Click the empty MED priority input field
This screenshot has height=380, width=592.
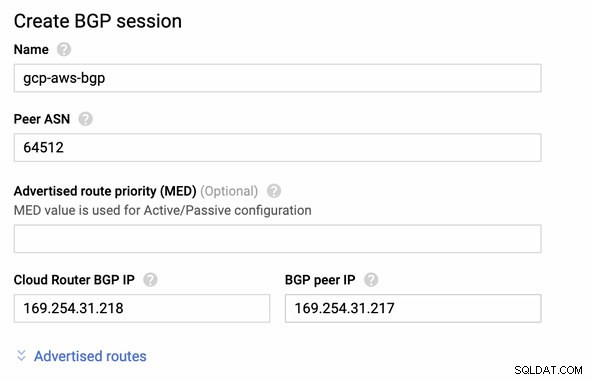coord(278,239)
